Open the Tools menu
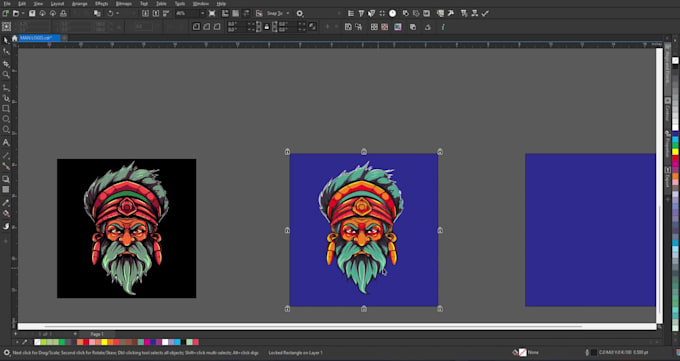This screenshot has height=361, width=680. (180, 3)
